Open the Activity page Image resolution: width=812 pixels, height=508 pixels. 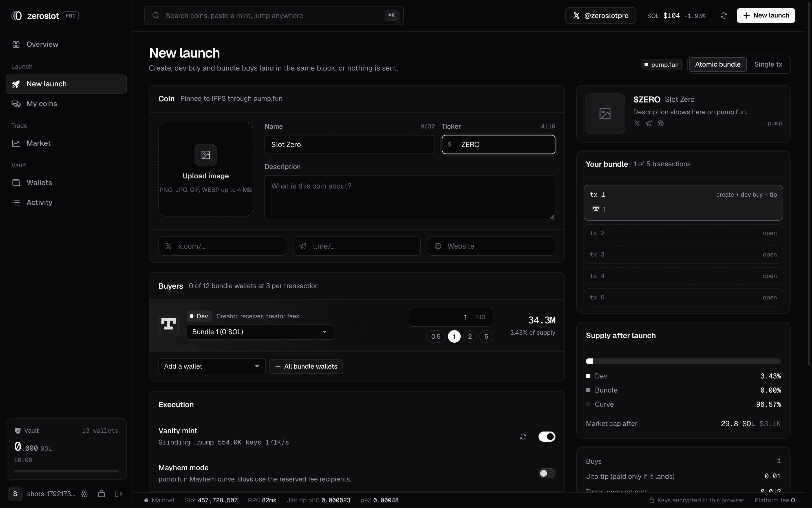66,203
